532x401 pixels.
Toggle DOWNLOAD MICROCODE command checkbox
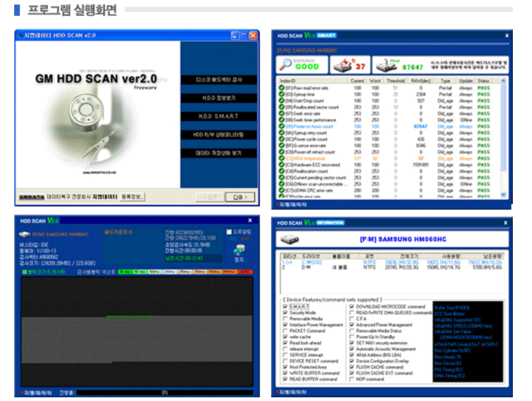pos(352,306)
